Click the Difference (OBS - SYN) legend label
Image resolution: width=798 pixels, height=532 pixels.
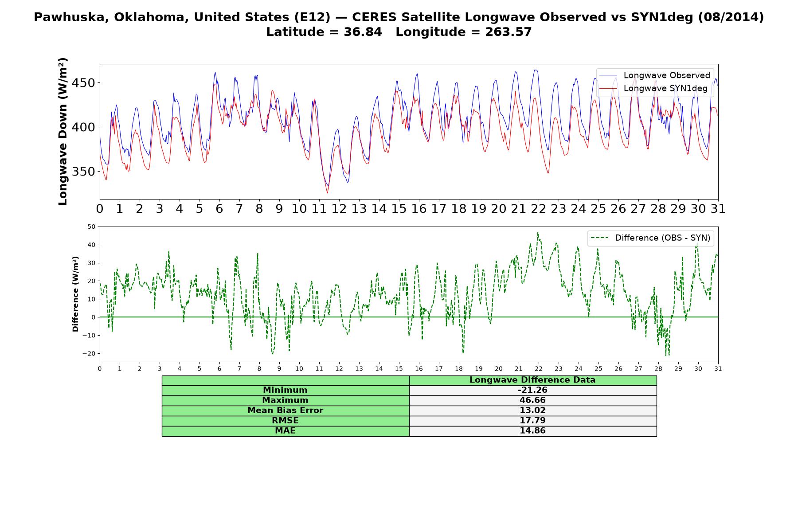click(x=662, y=238)
